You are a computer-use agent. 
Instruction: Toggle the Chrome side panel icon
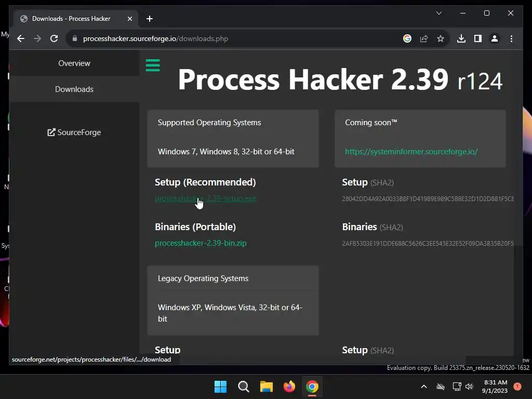pos(478,38)
